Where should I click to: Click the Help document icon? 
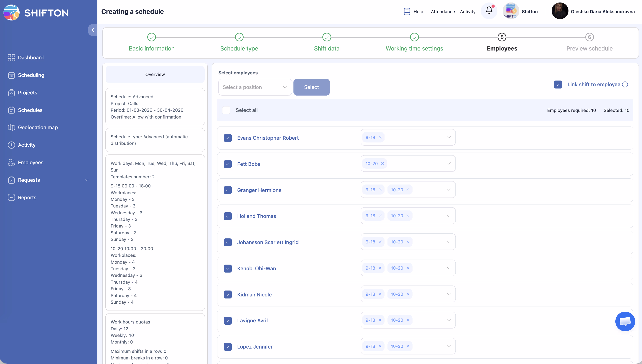coord(407,12)
